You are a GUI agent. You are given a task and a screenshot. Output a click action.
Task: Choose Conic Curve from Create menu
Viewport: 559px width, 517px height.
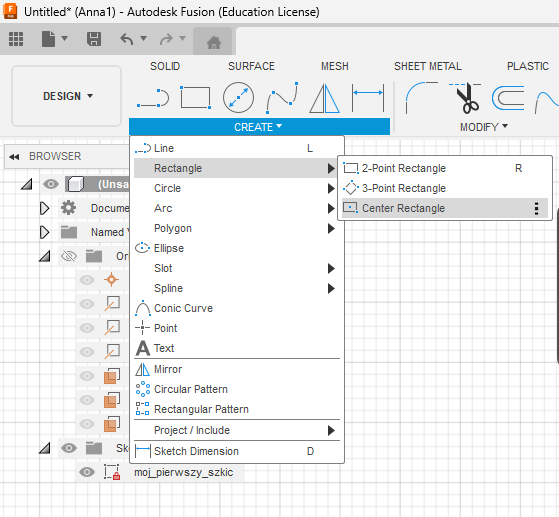click(237, 308)
